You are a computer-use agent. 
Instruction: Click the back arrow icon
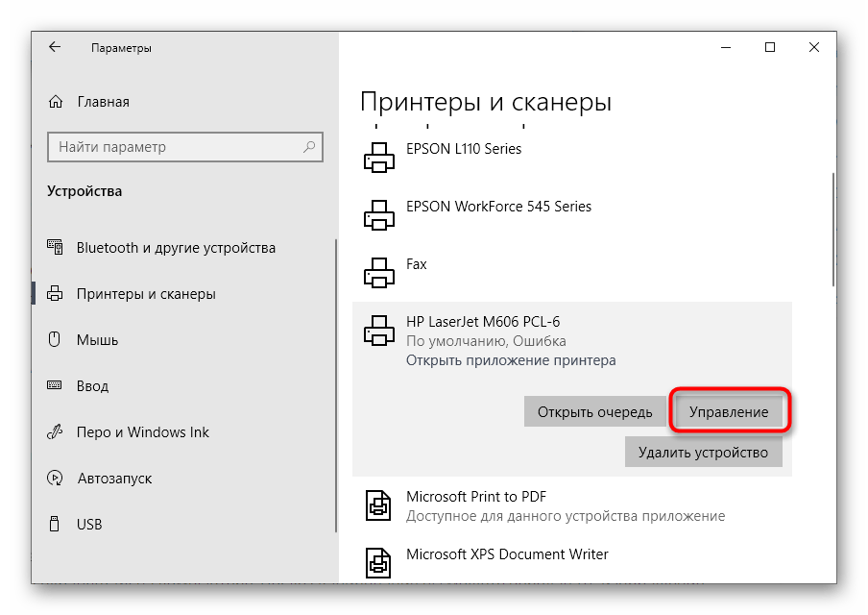point(55,47)
